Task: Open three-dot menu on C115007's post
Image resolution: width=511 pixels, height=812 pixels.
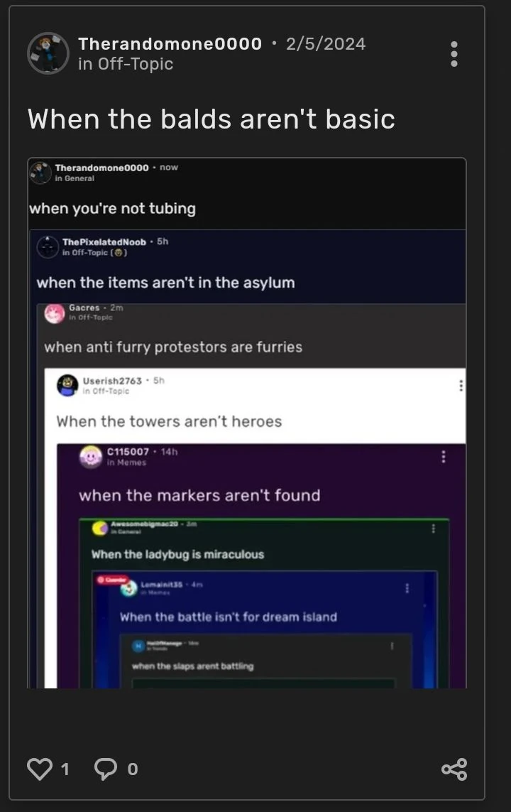Action: (444, 456)
